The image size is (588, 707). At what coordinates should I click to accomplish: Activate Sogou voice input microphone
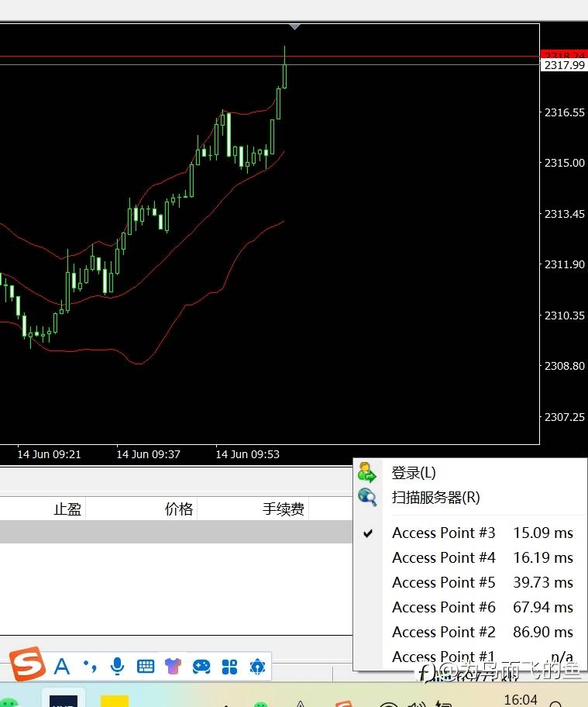117,666
